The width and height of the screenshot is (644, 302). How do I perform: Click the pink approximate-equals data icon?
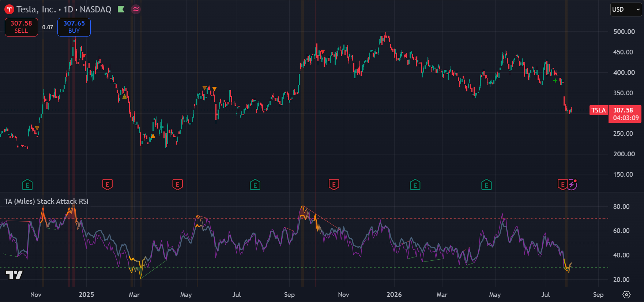(136, 9)
